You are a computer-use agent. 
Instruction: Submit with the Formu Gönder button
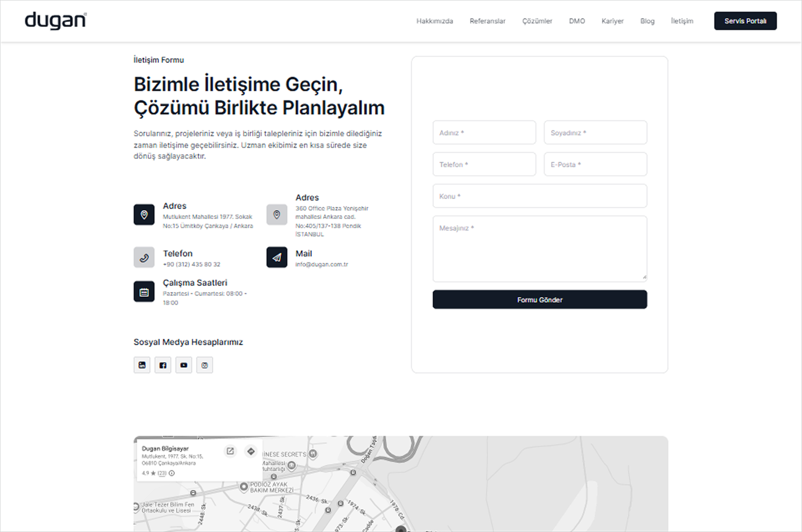540,299
